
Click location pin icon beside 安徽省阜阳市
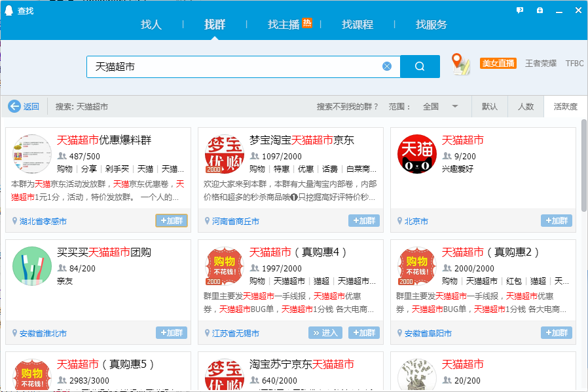[400, 332]
